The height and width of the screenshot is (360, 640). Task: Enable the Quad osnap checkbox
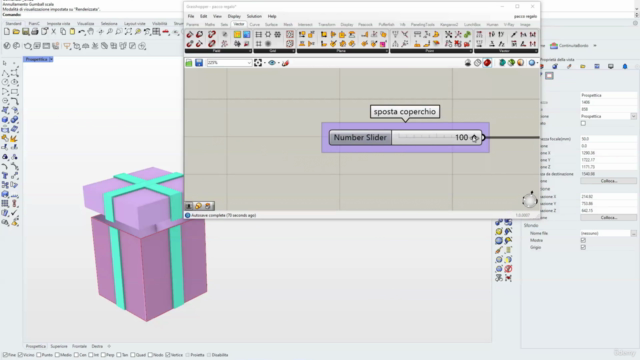(x=133, y=355)
